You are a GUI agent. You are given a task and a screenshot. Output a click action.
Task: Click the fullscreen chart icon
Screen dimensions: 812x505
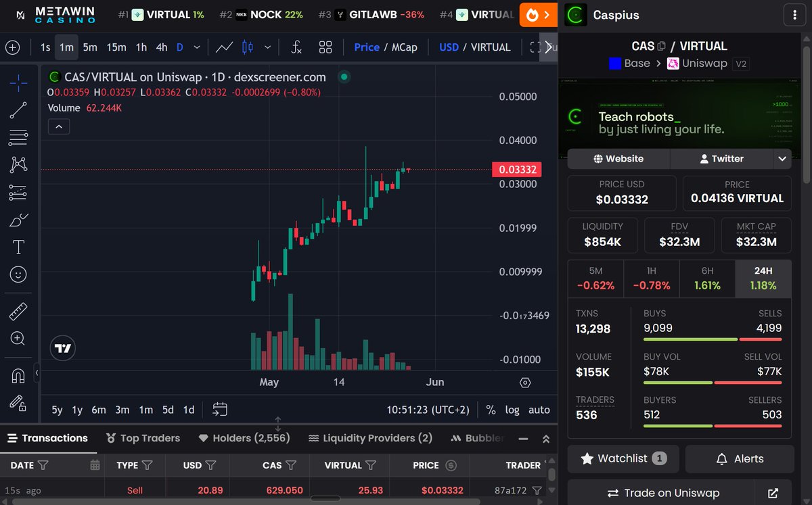tap(535, 47)
